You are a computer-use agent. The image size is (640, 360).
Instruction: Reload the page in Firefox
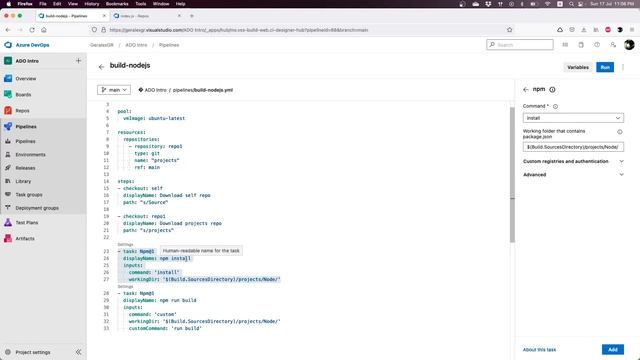click(x=32, y=30)
